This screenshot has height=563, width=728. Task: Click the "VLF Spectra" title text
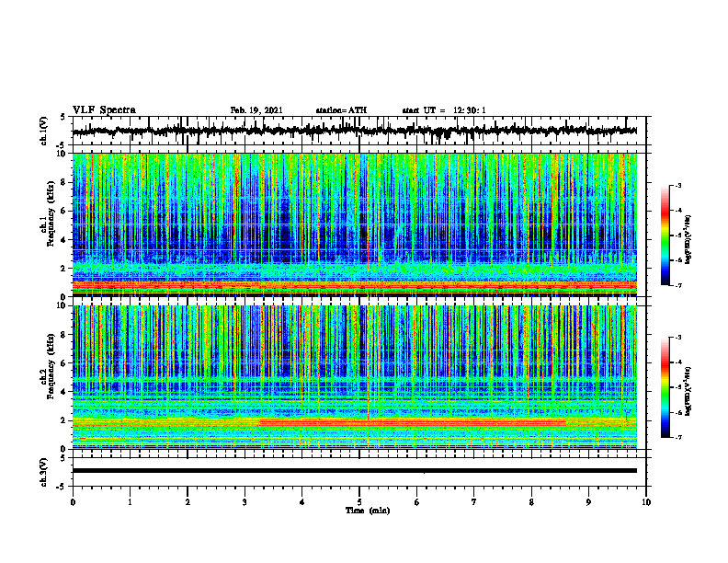[x=104, y=110]
